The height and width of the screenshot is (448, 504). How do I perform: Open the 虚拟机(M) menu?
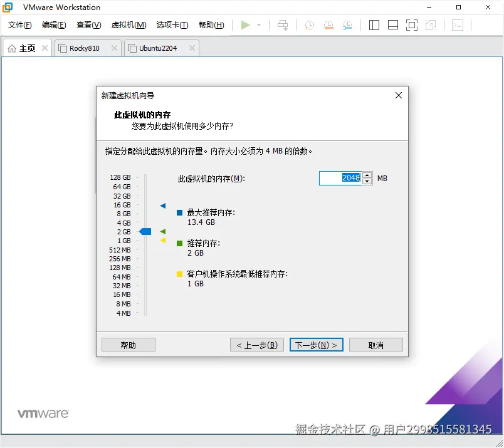pyautogui.click(x=129, y=25)
